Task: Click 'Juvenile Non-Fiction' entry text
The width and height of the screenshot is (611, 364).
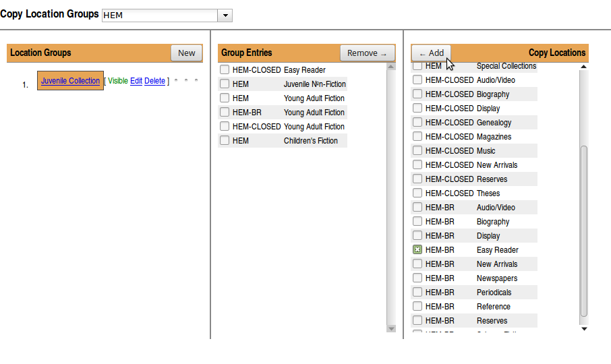Action: click(x=314, y=84)
